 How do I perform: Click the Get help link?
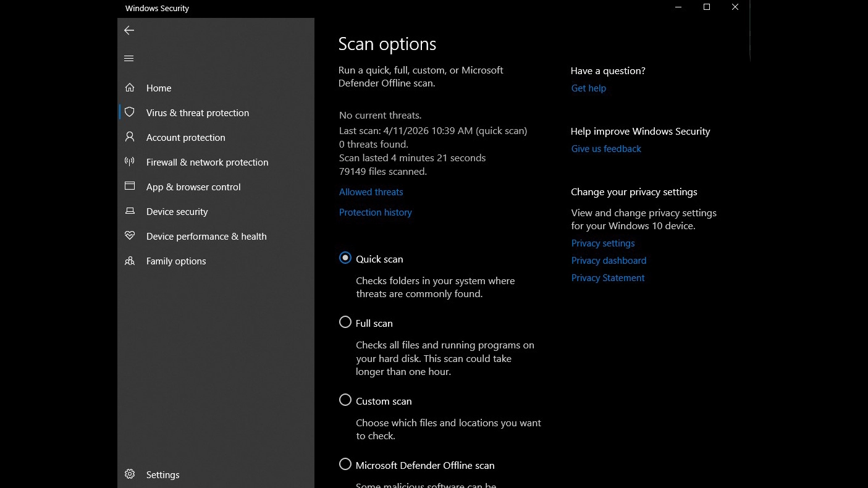[589, 88]
